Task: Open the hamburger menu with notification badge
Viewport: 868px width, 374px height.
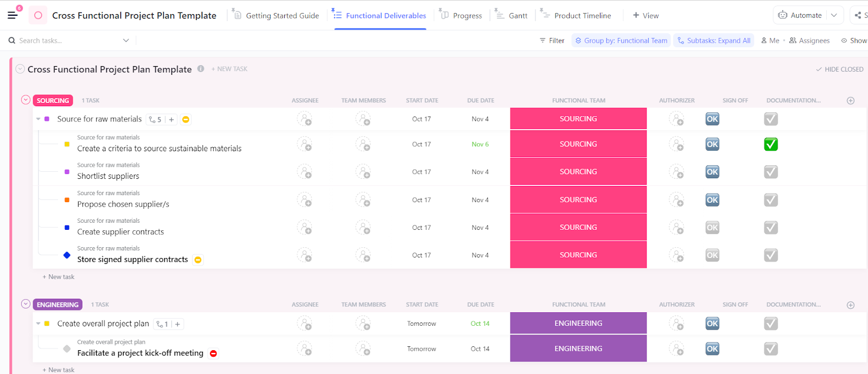Action: tap(12, 15)
